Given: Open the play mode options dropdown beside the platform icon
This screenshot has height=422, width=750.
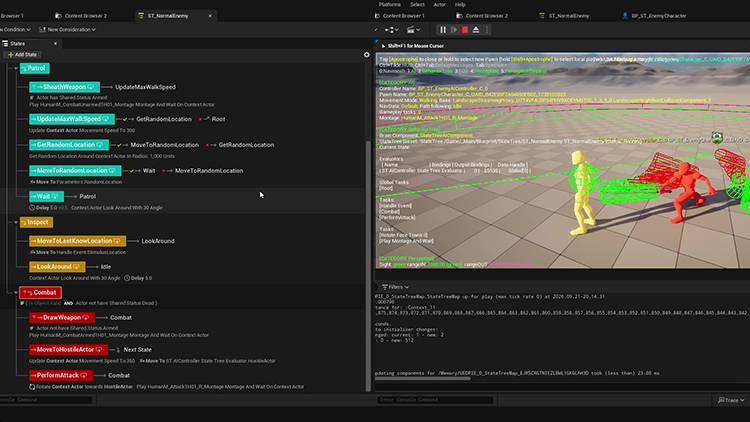Looking at the screenshot, I should click(x=392, y=30).
